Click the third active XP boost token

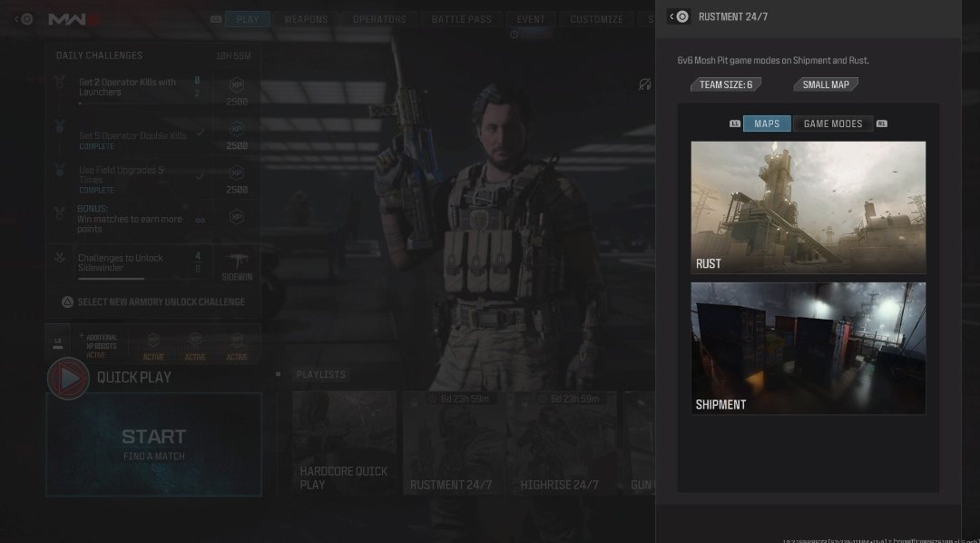click(237, 343)
